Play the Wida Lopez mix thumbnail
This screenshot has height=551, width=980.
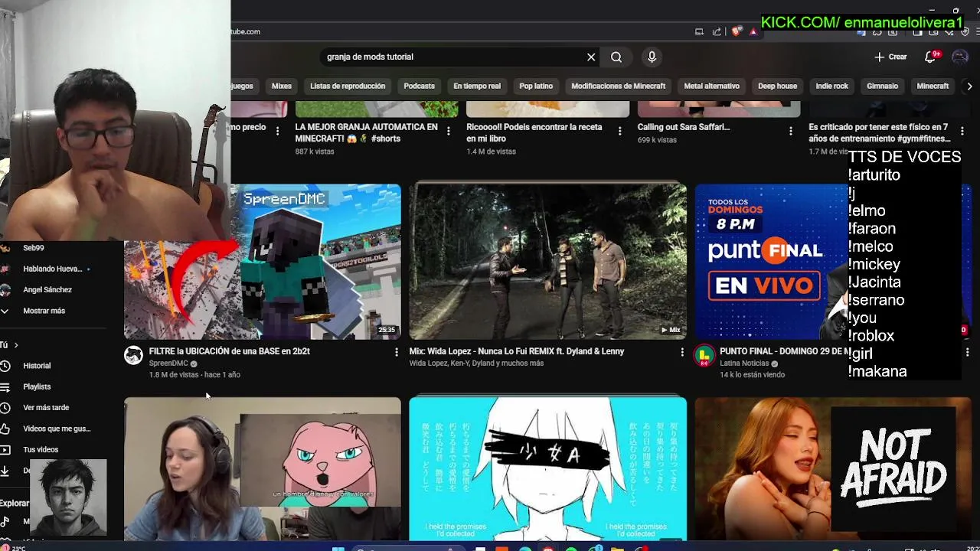[547, 262]
